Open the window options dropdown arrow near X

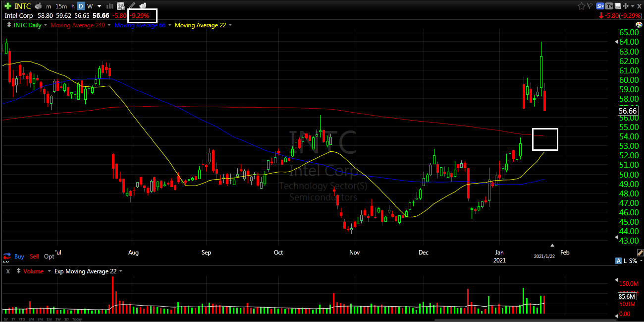coord(633,6)
